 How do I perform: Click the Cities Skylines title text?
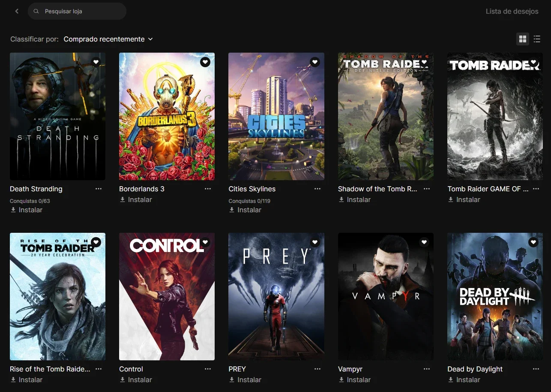point(252,189)
